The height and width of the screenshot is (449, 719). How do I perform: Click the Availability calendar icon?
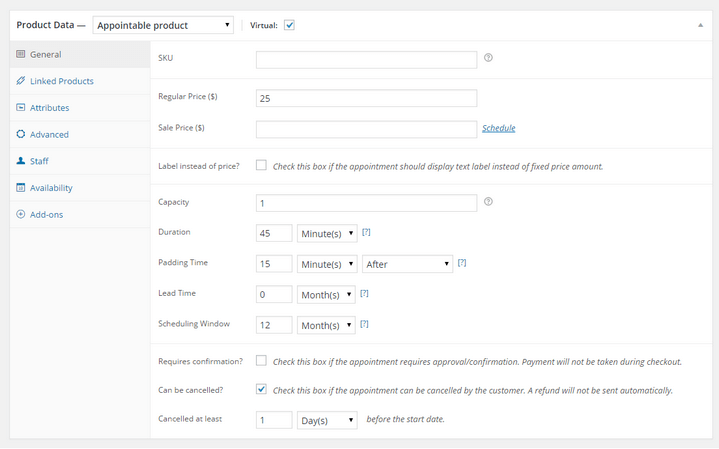[x=21, y=187]
